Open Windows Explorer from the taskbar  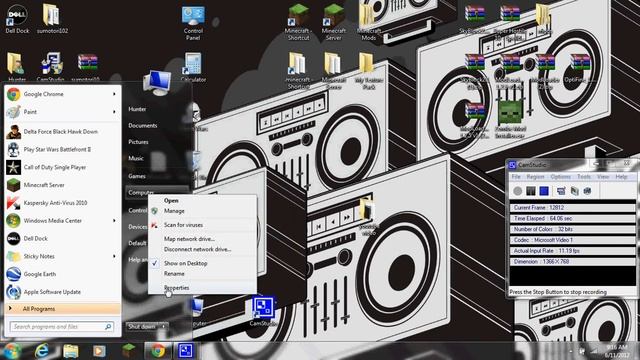70,351
